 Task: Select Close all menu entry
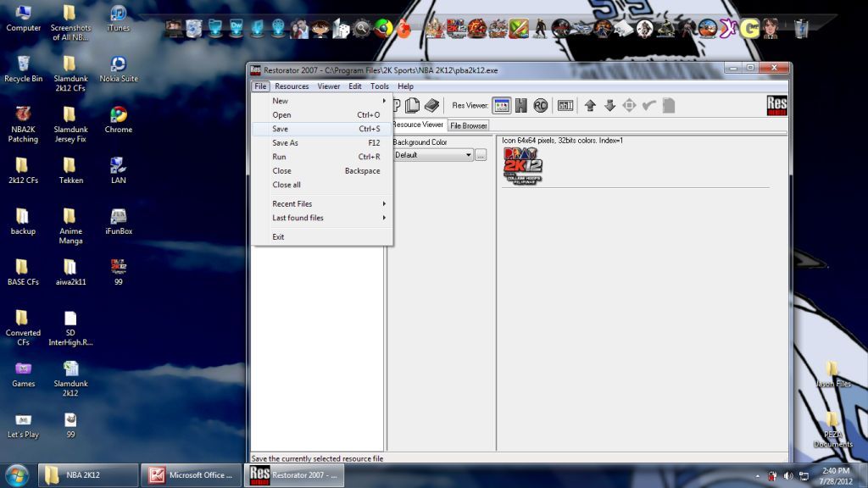coord(321,185)
